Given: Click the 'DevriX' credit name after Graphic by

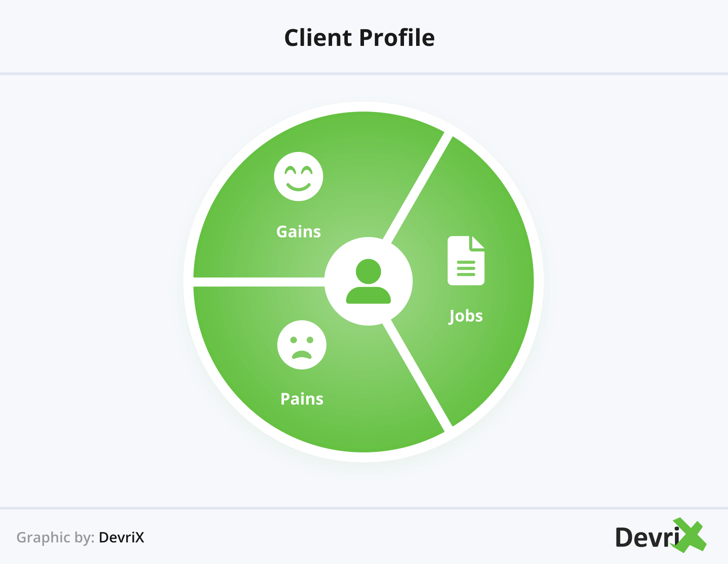Looking at the screenshot, I should pyautogui.click(x=121, y=537).
